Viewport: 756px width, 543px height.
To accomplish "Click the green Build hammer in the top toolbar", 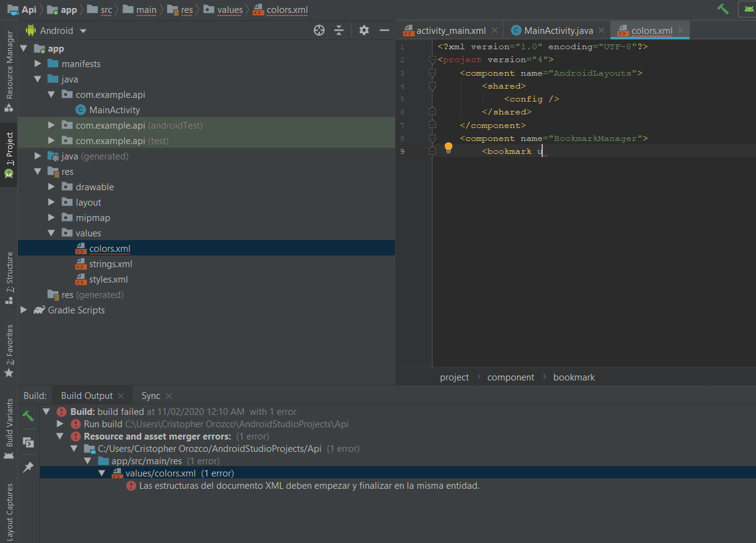I will (x=721, y=9).
